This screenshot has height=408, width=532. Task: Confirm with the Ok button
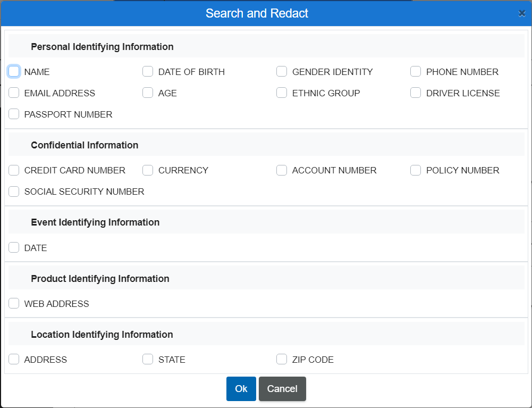[x=241, y=389]
